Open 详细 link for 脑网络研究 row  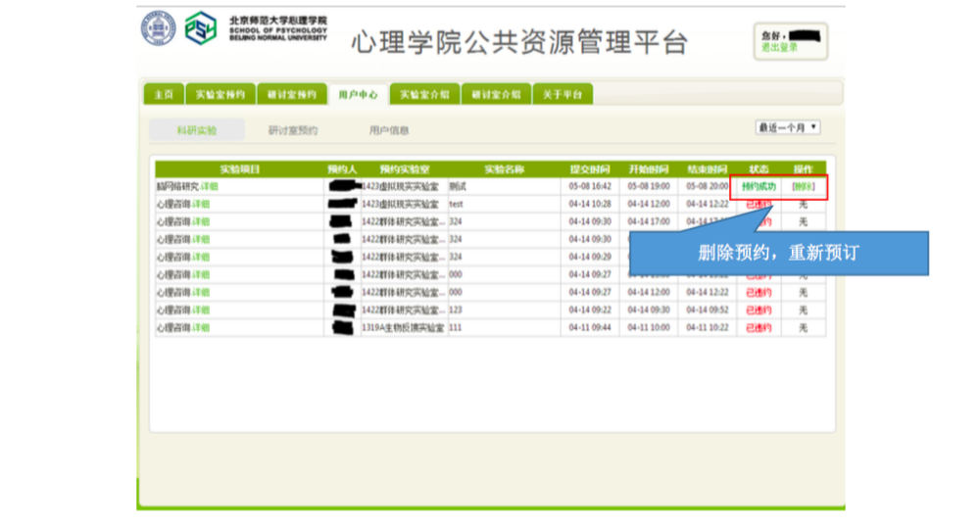click(x=209, y=186)
